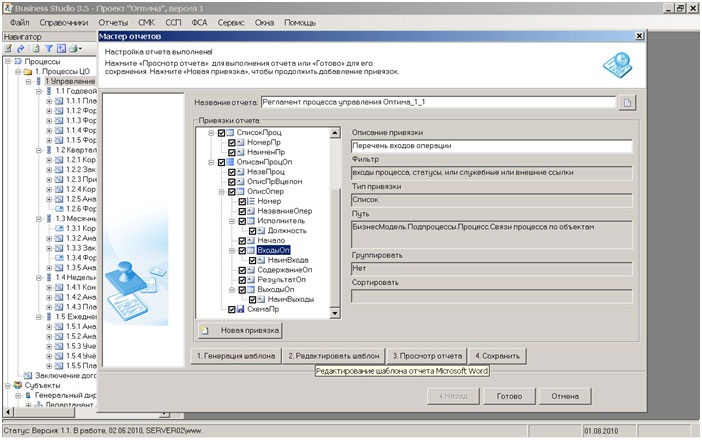Viewport: 702px width, 440px height.
Task: Click the Новая привязка button
Action: coord(240,330)
